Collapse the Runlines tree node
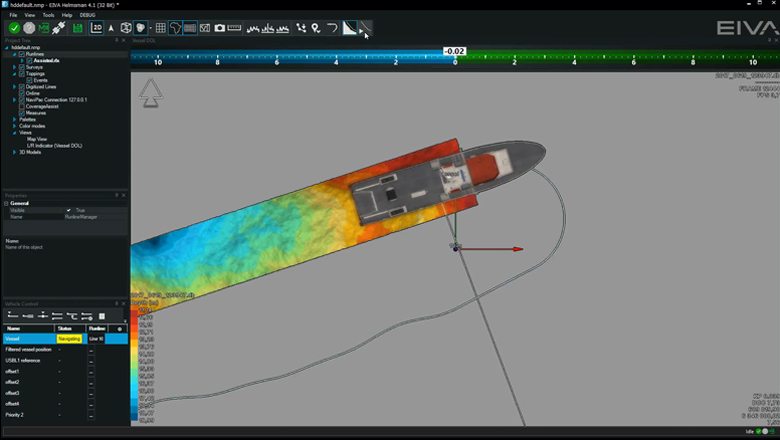The width and height of the screenshot is (780, 440). pos(14,54)
